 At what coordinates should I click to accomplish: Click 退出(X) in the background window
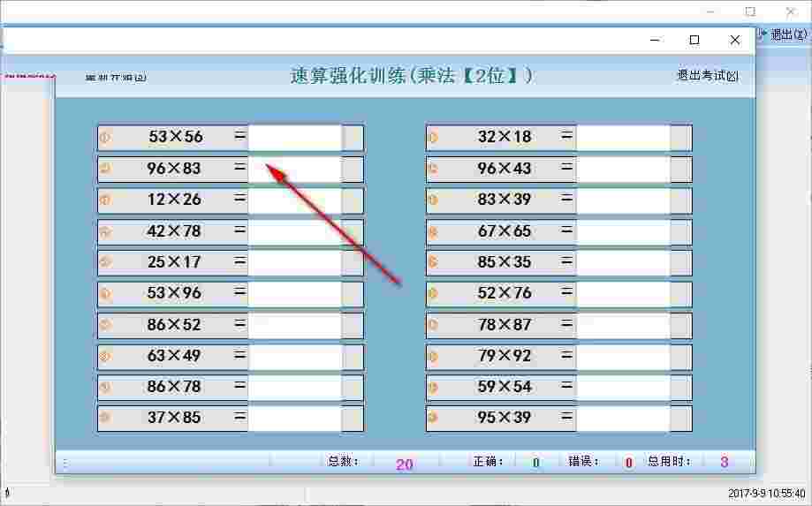point(788,35)
